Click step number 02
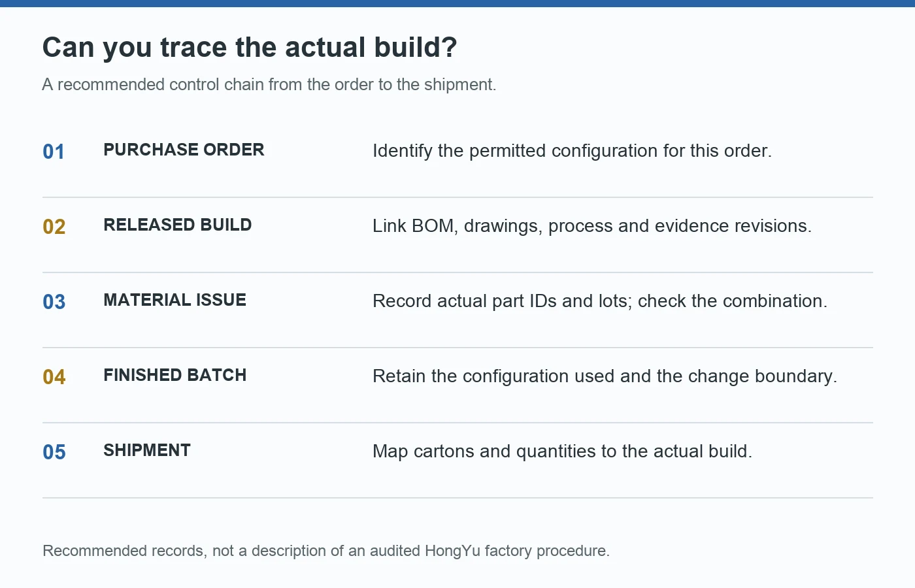The image size is (915, 588). point(54,227)
